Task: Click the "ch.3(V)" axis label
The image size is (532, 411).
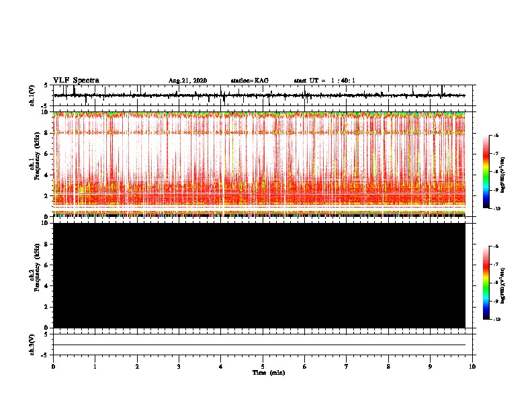Action: (x=32, y=345)
